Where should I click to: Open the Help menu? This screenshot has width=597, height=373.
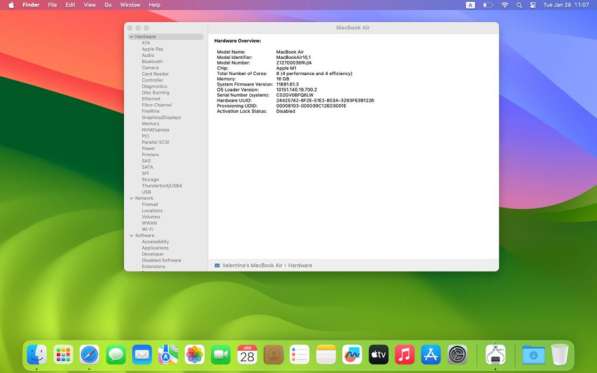154,5
